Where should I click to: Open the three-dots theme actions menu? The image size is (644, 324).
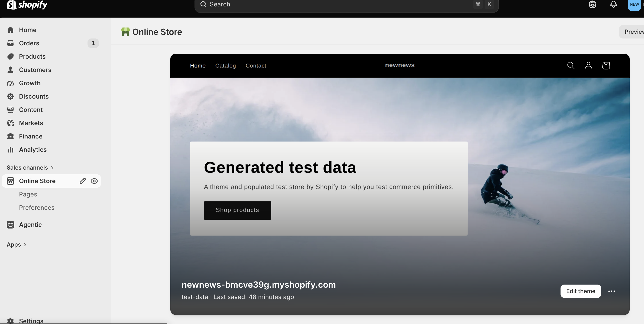(611, 291)
